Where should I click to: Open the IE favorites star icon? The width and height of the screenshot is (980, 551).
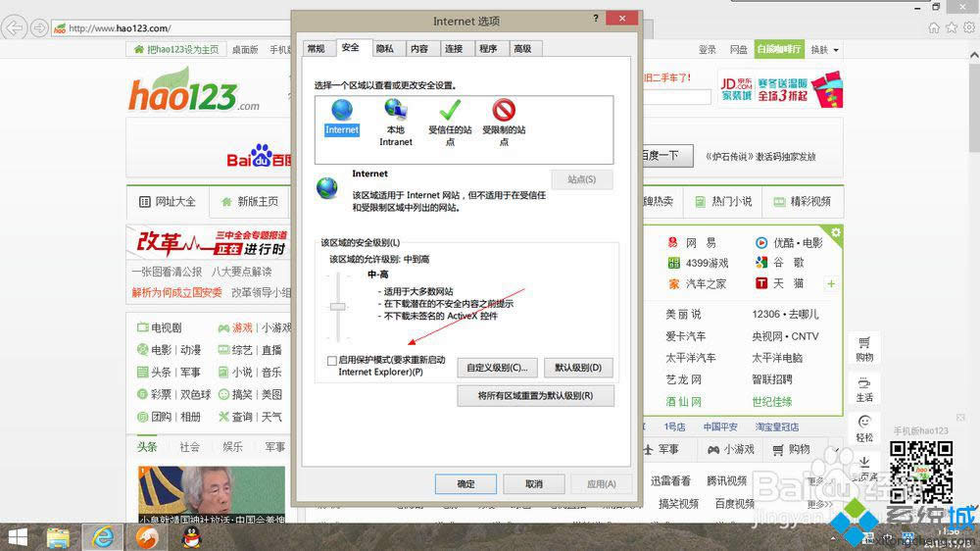point(952,27)
